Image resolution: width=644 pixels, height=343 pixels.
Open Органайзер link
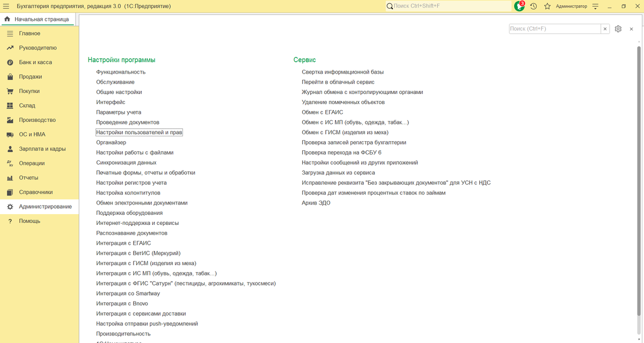(111, 142)
